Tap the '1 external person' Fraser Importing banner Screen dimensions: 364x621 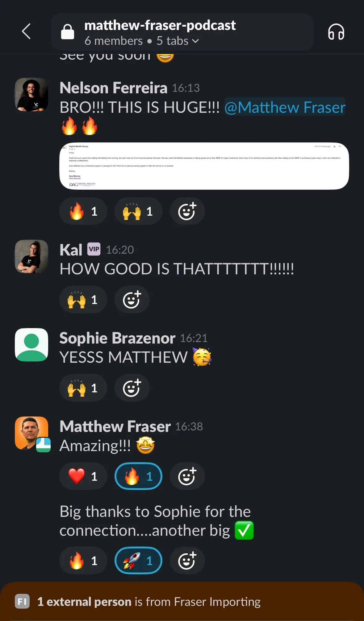tap(182, 602)
